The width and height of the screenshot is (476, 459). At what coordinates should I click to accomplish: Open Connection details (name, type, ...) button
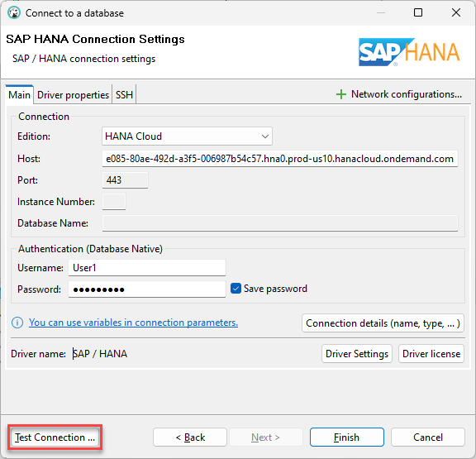(383, 323)
